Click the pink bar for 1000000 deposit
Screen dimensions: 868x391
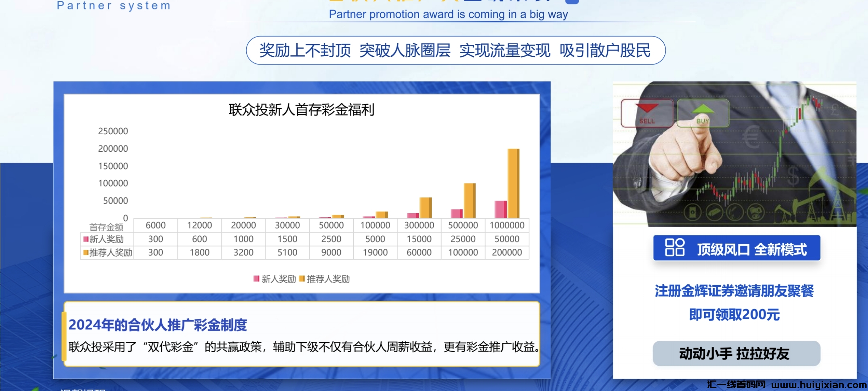click(501, 209)
